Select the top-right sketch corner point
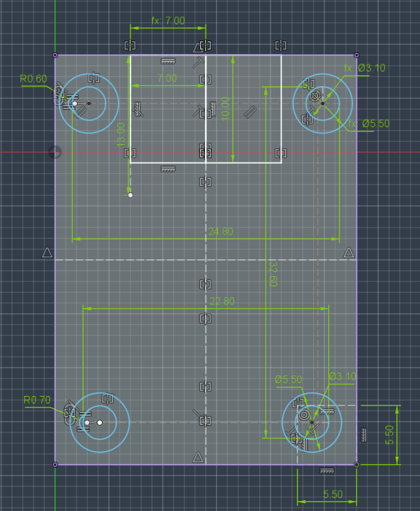The image size is (420, 511). point(356,55)
